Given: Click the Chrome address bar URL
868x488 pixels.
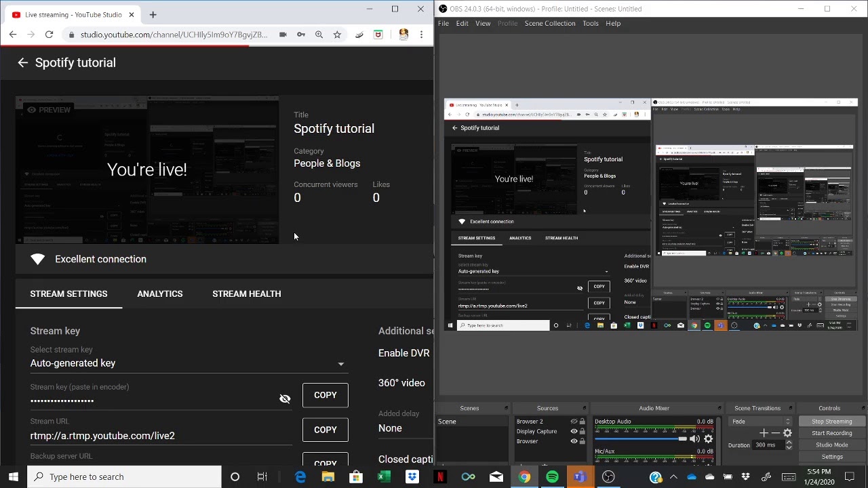Looking at the screenshot, I should pos(174,35).
